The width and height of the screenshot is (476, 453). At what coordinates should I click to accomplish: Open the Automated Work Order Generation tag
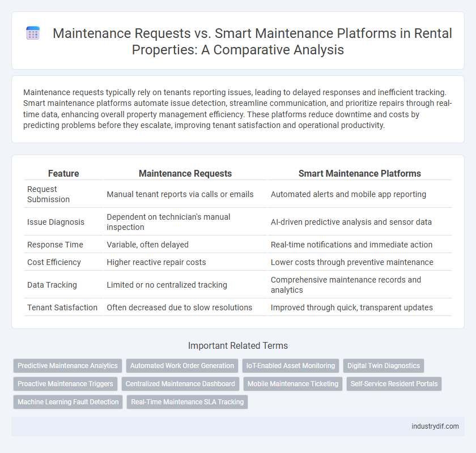(x=182, y=366)
